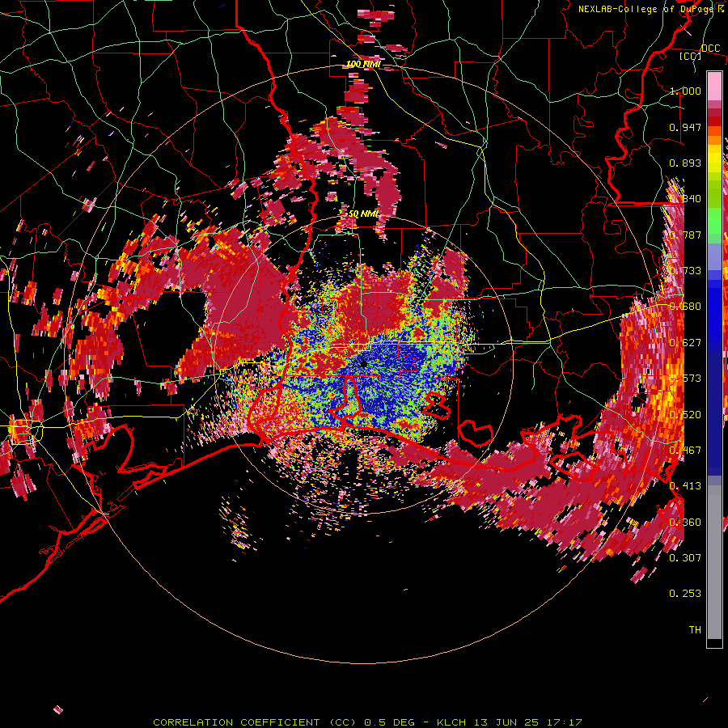This screenshot has height=728, width=728.
Task: Pick the bright green segment of color bar
Action: [x=714, y=219]
